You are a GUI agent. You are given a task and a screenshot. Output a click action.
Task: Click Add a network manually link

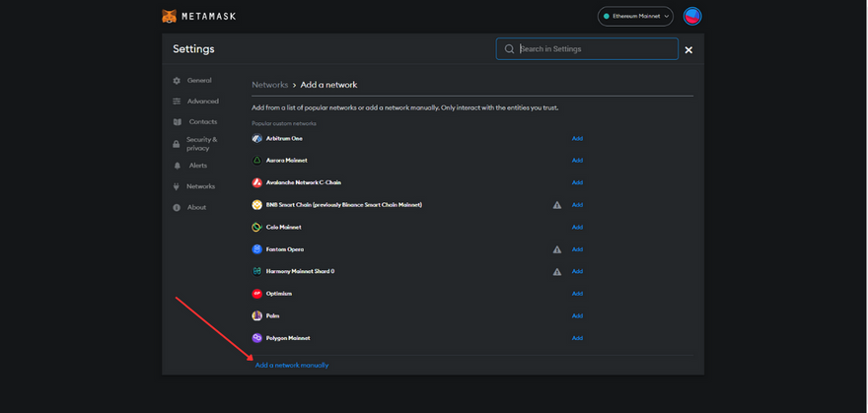click(292, 365)
